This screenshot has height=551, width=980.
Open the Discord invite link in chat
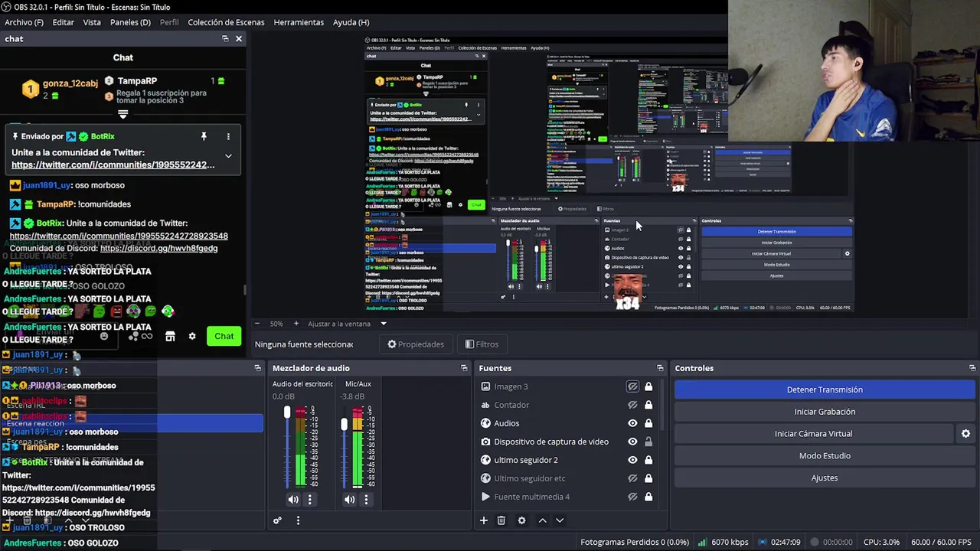(x=158, y=248)
